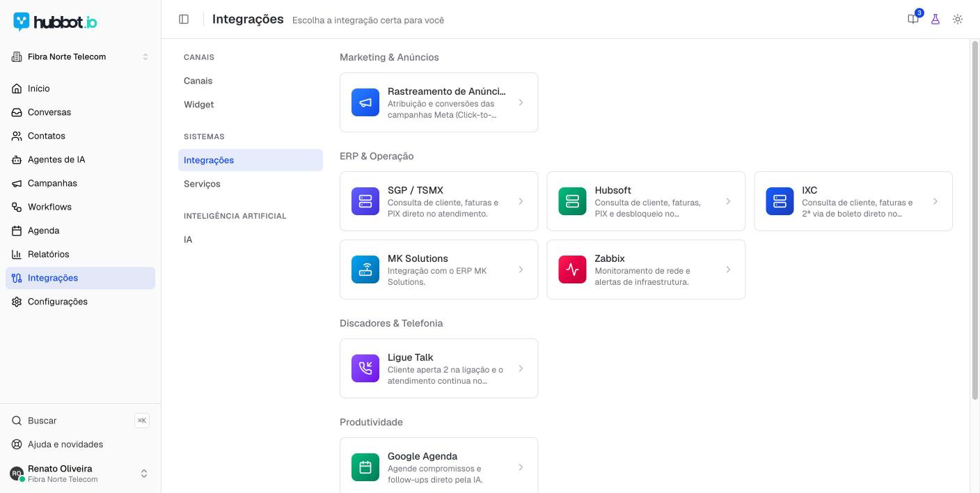Open the Hubsoft integration title
Image resolution: width=980 pixels, height=493 pixels.
[612, 190]
